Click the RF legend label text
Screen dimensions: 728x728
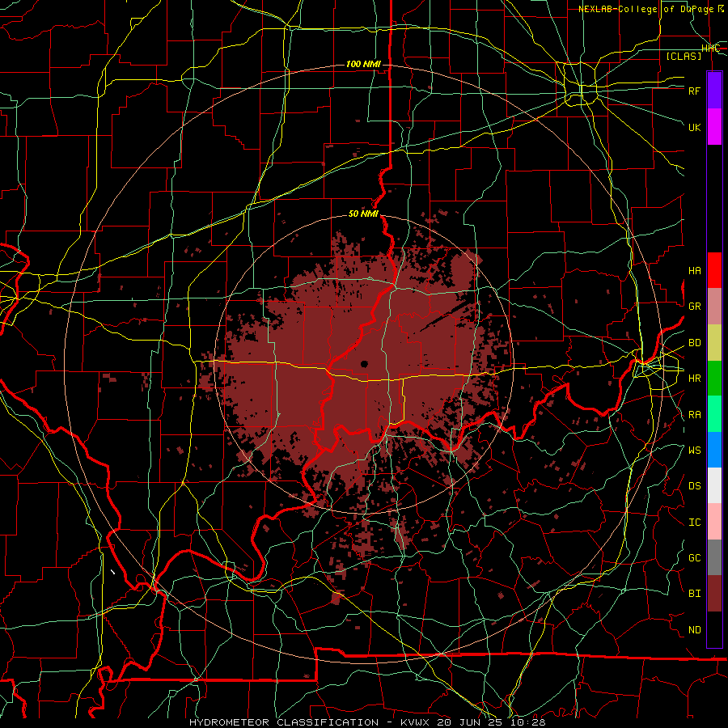coord(694,91)
